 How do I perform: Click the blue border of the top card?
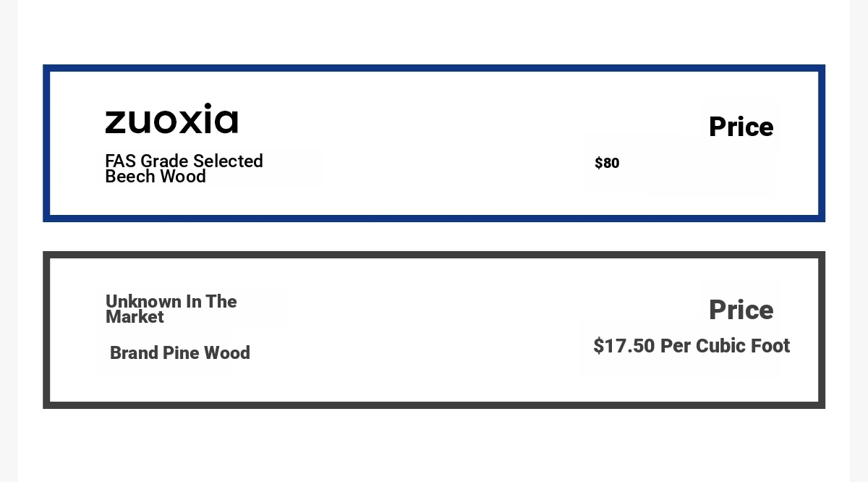[434, 68]
